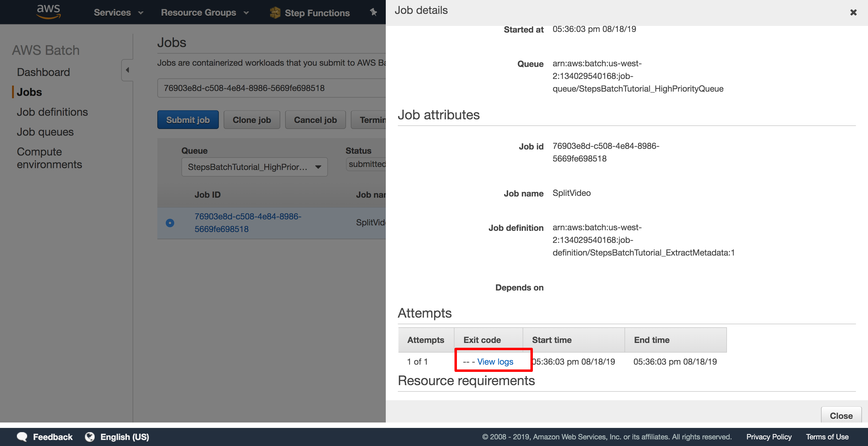Click the language globe icon
Image resolution: width=868 pixels, height=446 pixels.
coord(90,437)
